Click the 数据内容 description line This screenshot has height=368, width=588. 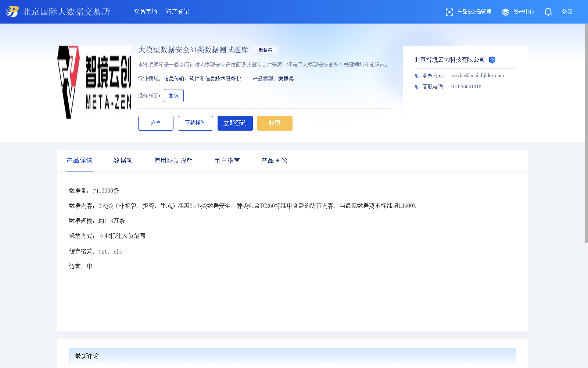tap(243, 206)
